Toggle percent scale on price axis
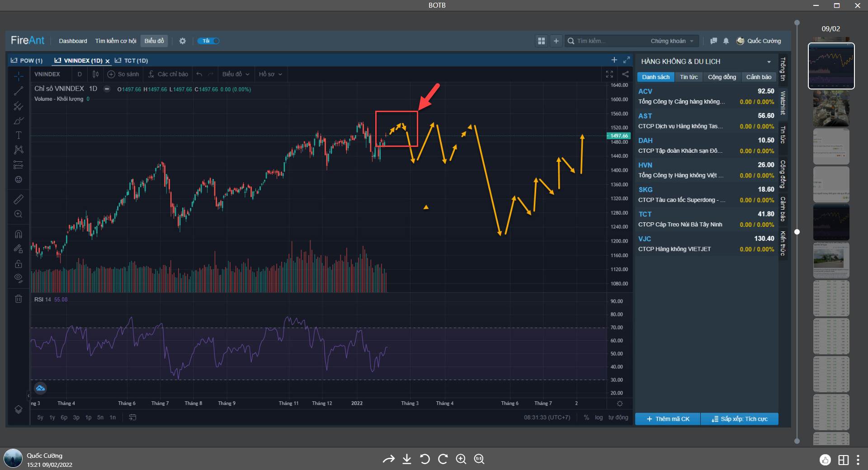 [x=586, y=418]
